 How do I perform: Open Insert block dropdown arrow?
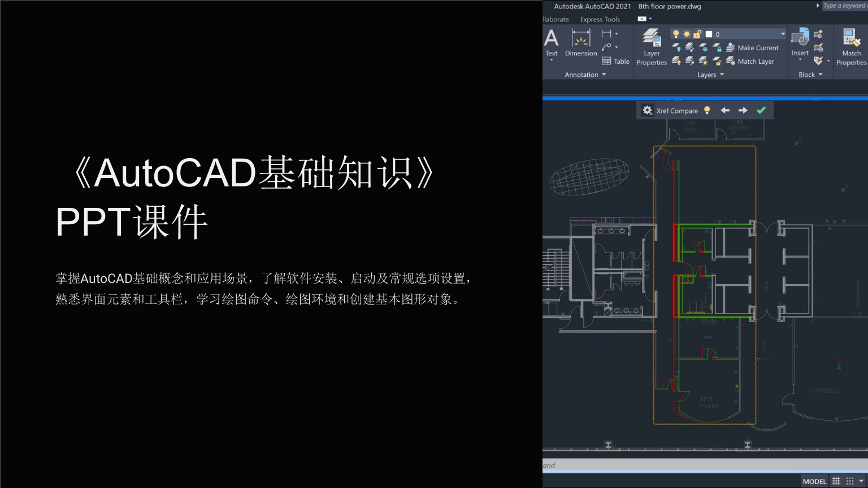pos(800,60)
